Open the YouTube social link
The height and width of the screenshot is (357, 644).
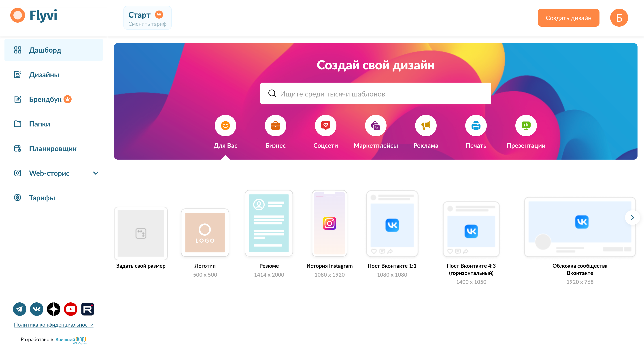coord(71,309)
